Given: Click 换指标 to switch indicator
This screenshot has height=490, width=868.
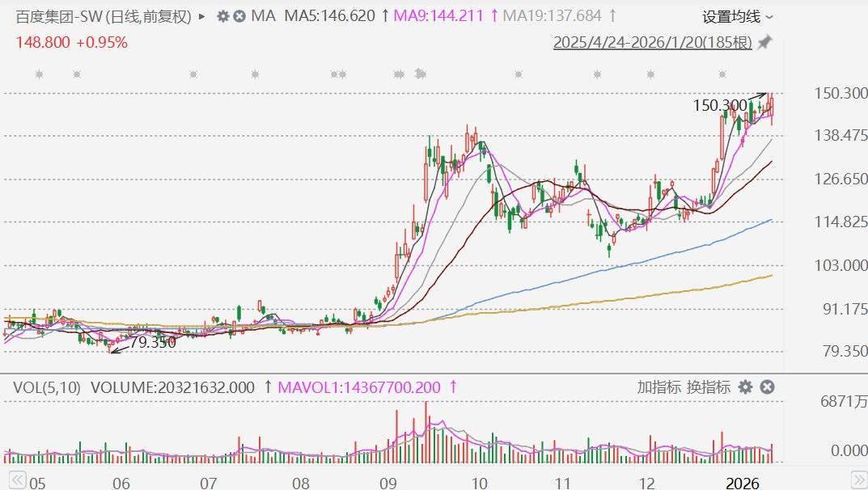Looking at the screenshot, I should 709,387.
